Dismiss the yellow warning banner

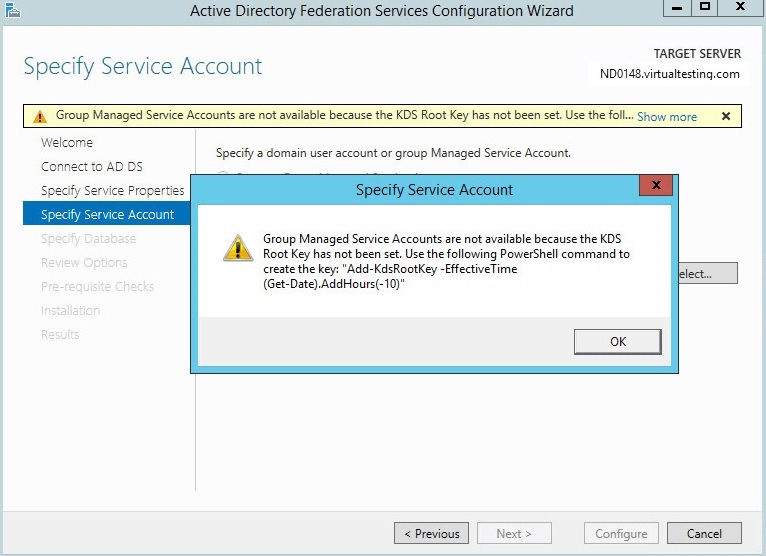click(x=726, y=116)
